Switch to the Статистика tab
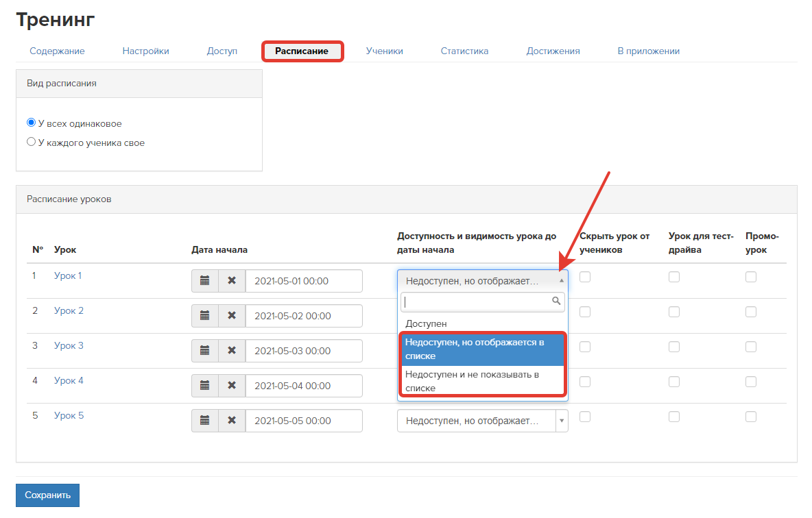 pos(464,51)
